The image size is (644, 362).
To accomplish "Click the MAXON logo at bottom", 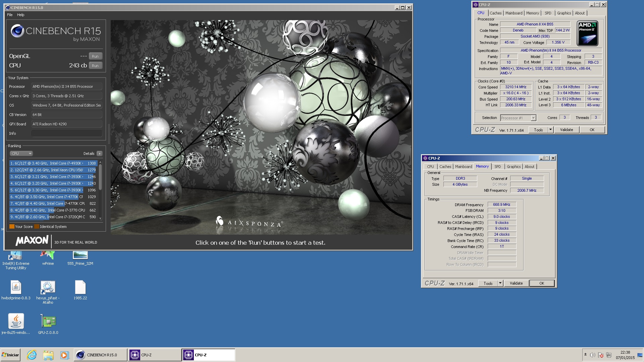I will point(32,240).
